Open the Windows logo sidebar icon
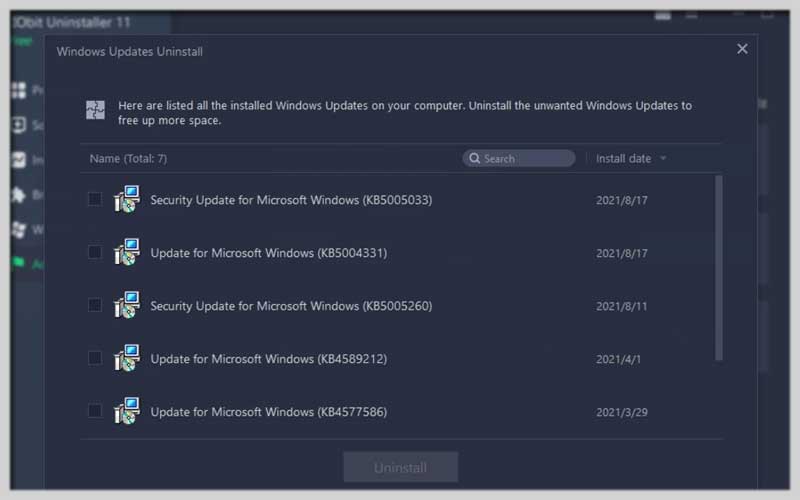800x500 pixels. coord(19,230)
